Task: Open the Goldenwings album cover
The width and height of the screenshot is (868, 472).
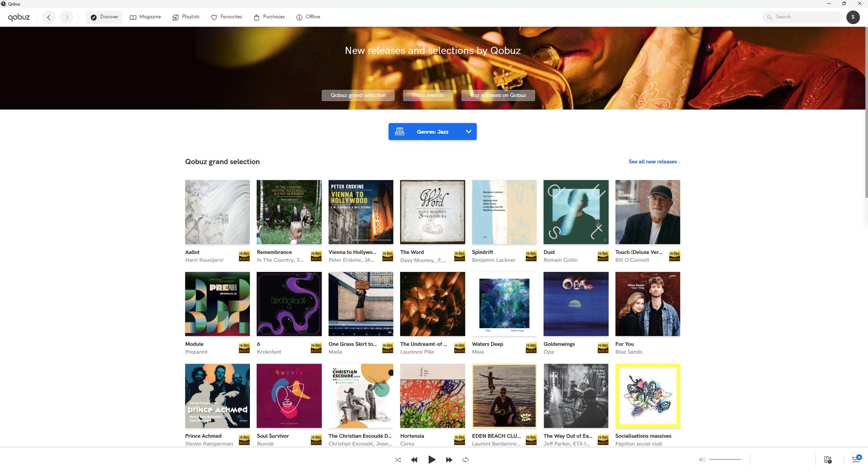Action: [576, 304]
